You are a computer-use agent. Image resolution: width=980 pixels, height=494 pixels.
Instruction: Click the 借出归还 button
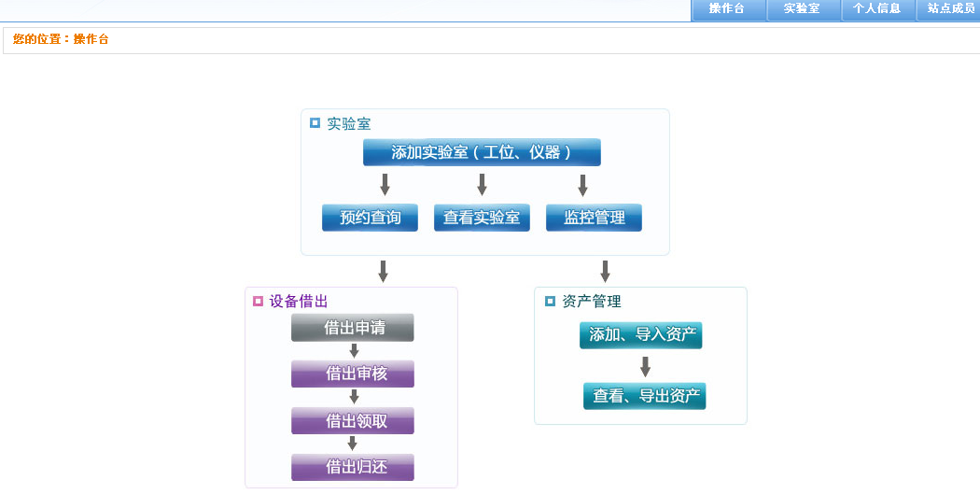(x=353, y=467)
